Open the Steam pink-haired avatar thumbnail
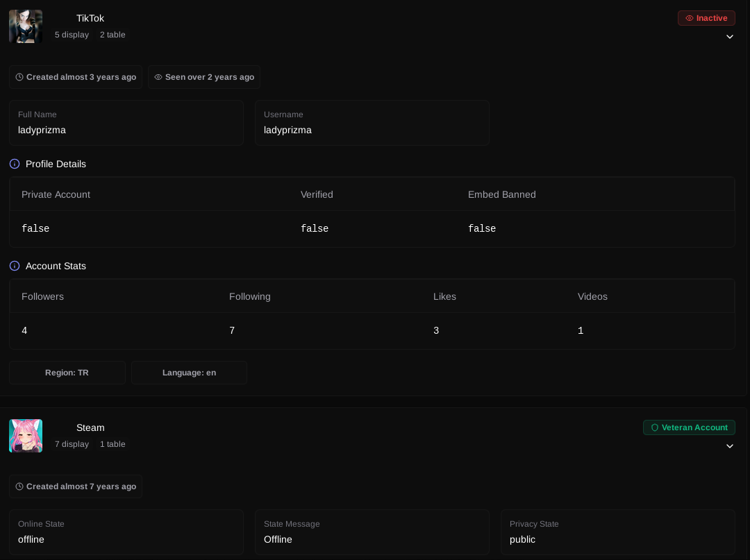750x560 pixels. coord(26,436)
